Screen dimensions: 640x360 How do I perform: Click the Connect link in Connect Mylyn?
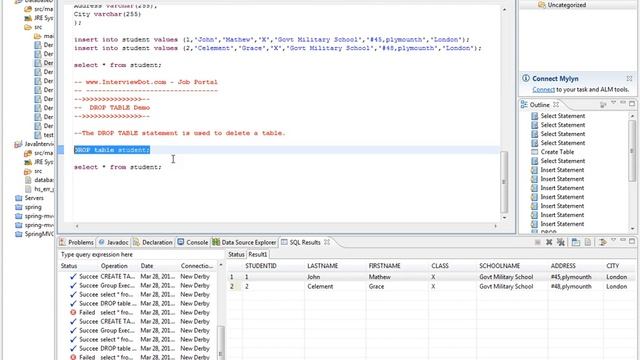[543, 89]
